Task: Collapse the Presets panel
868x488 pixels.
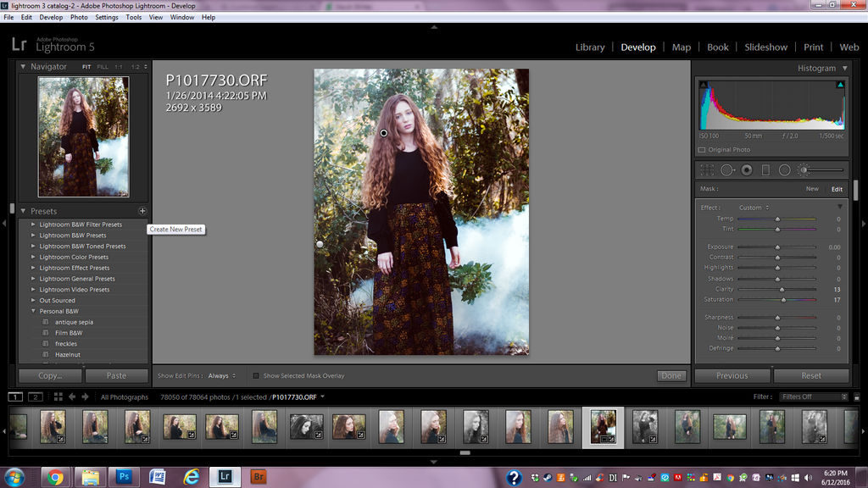Action: (x=23, y=211)
